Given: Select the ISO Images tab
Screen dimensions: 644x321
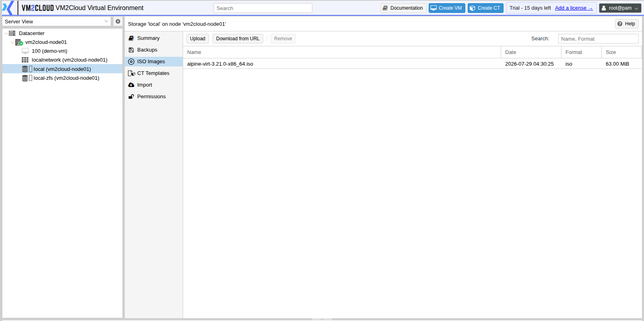Looking at the screenshot, I should tap(154, 62).
